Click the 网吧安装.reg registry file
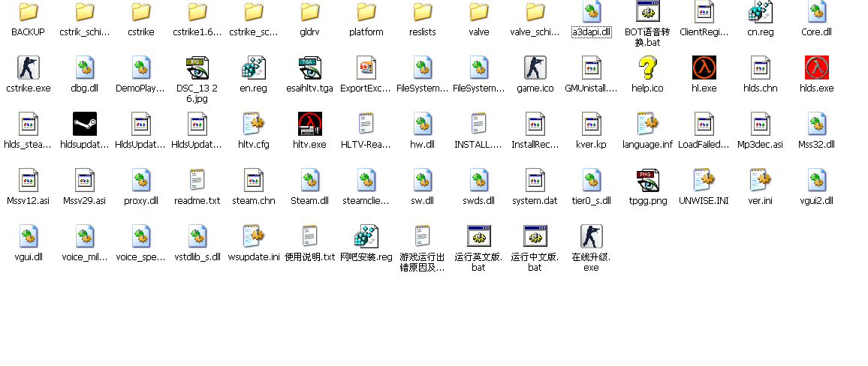Viewport: 868px width, 366px height. [366, 236]
